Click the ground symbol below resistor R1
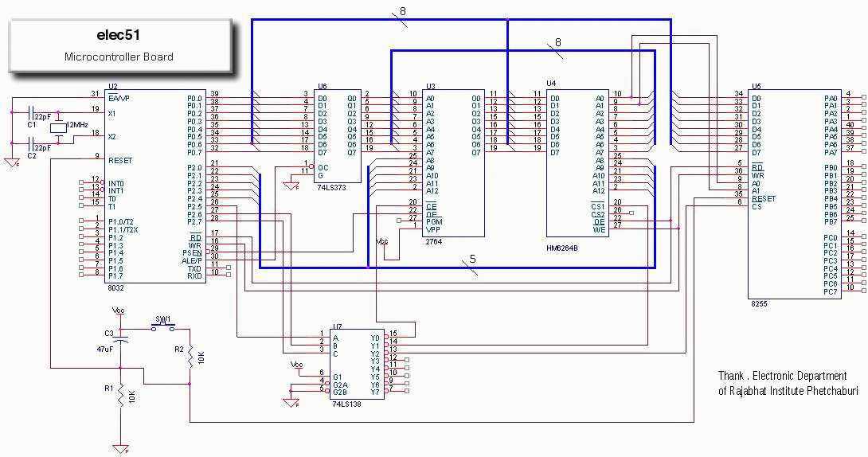This screenshot has height=457, width=868. (x=120, y=450)
